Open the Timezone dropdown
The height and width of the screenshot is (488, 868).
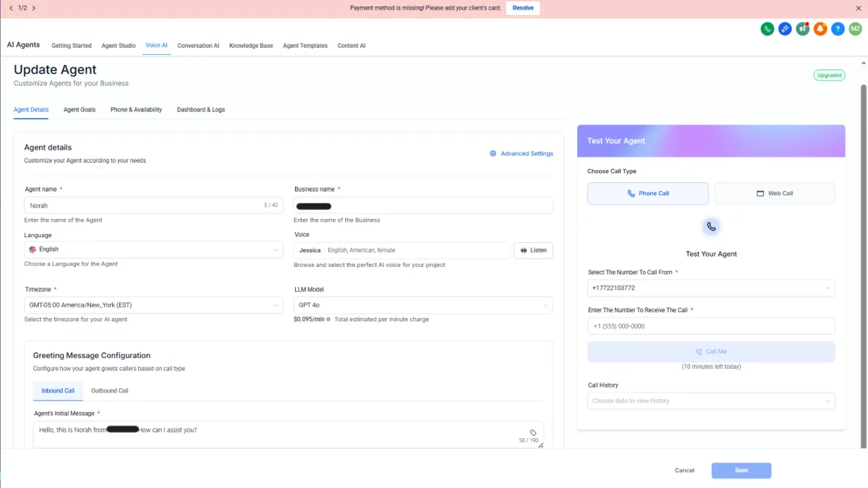tap(153, 305)
